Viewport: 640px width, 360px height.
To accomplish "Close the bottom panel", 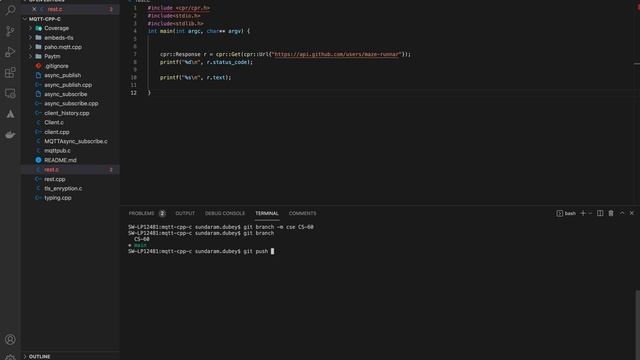I will [x=632, y=213].
